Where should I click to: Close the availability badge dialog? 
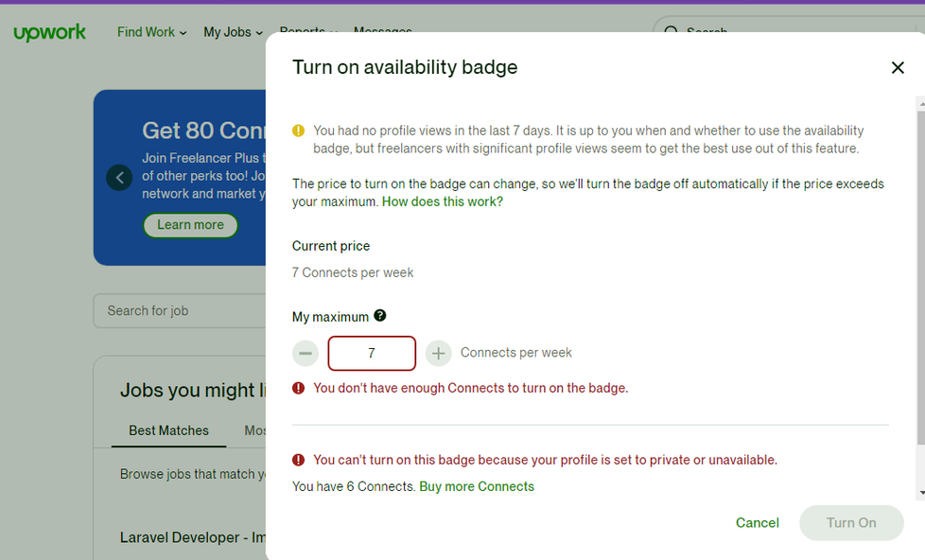tap(898, 68)
